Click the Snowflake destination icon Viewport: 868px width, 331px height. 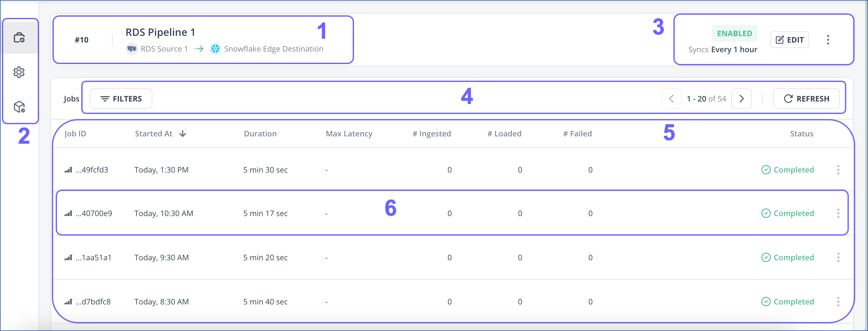(x=215, y=49)
